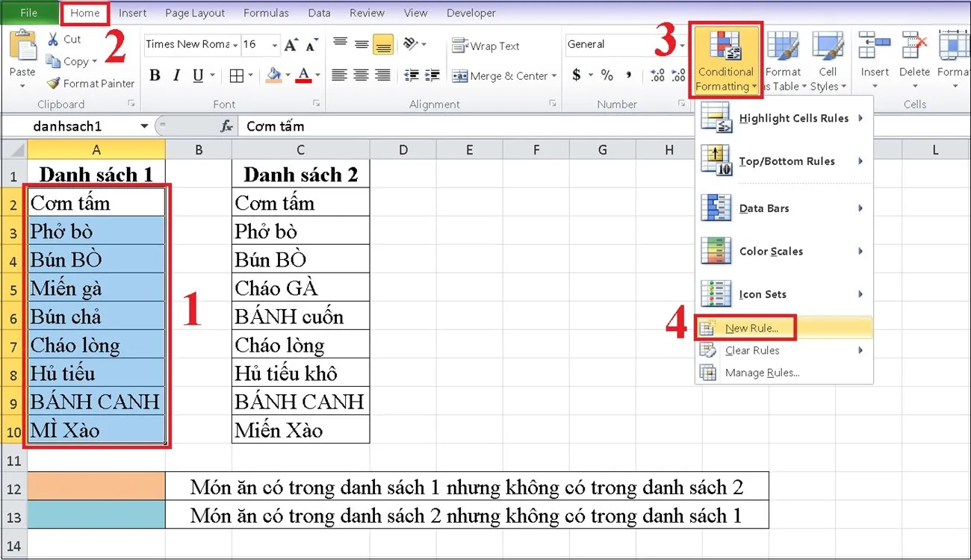Center text horizontally

click(362, 75)
